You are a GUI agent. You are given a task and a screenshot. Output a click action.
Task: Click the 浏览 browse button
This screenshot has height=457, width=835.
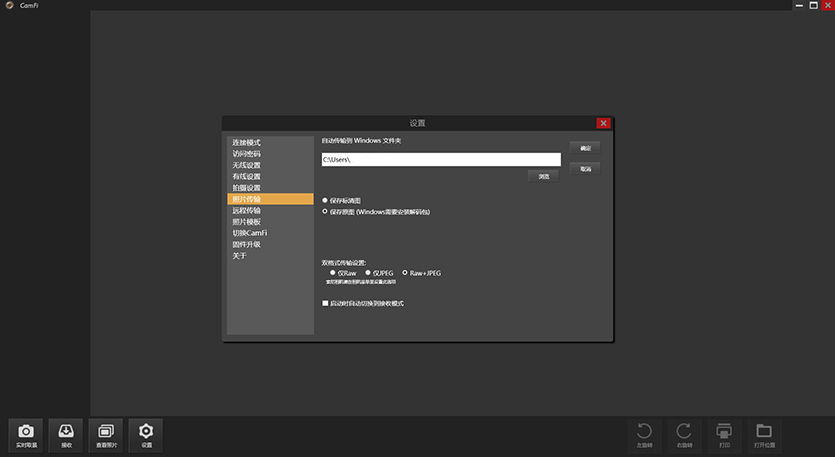point(543,177)
